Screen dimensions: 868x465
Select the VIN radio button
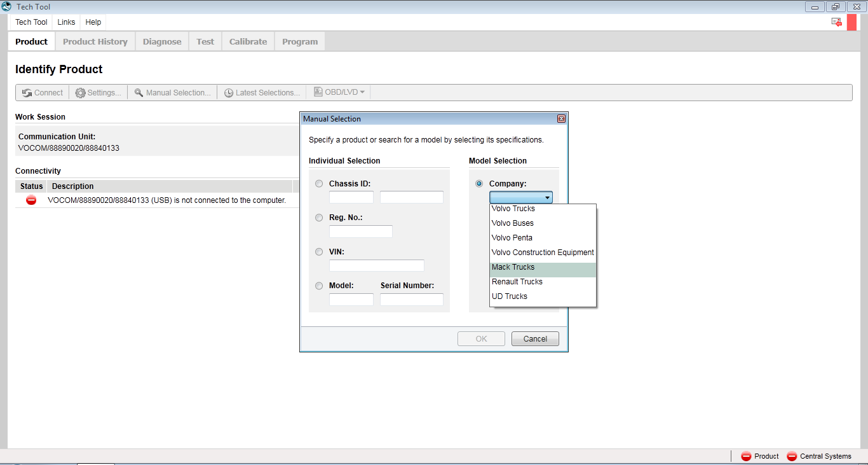click(x=319, y=252)
